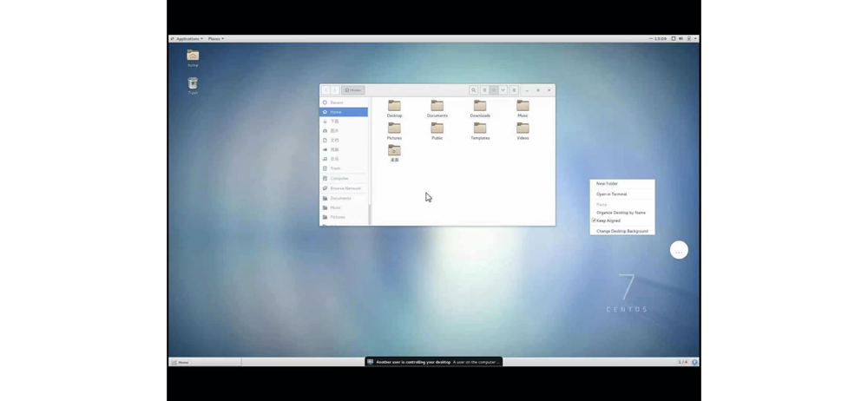
Task: Open the Music folder icon in the file pane
Action: [523, 106]
